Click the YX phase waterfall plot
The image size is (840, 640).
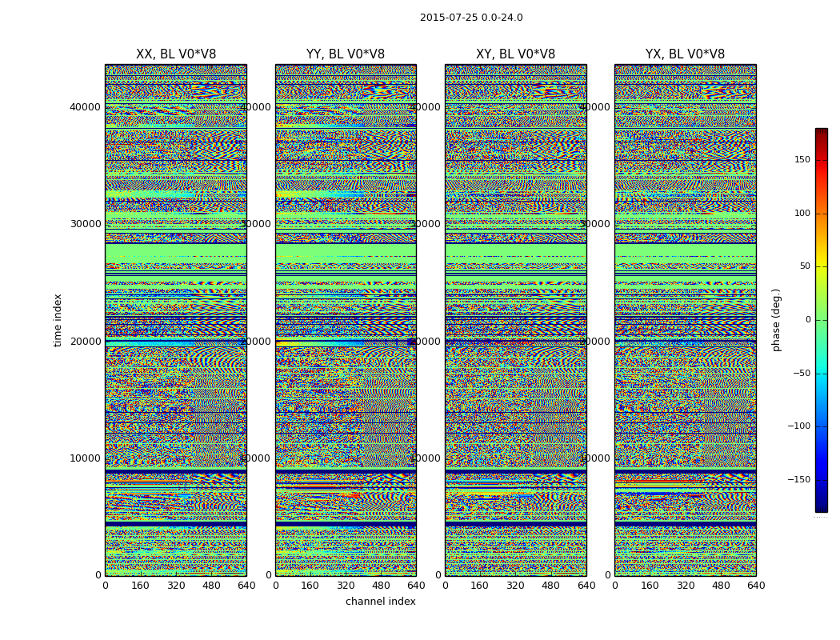pyautogui.click(x=685, y=320)
